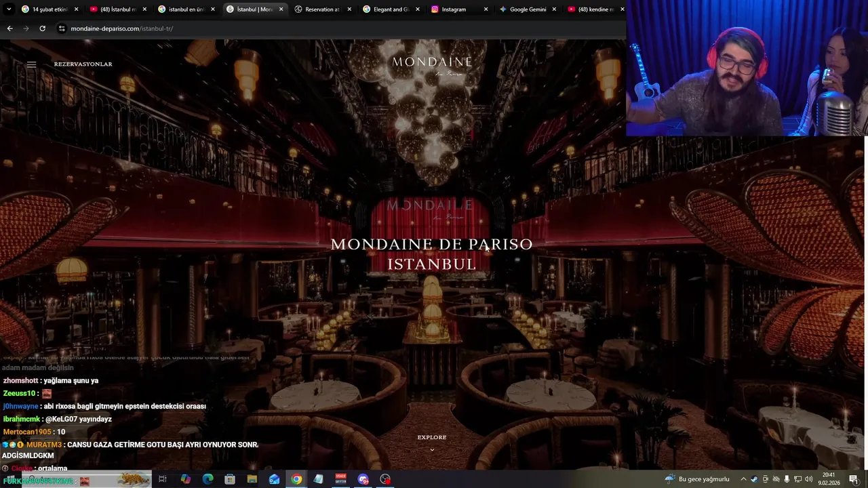This screenshot has width=868, height=488.
Task: Click the MONDAINE logo in the header
Action: pos(432,65)
